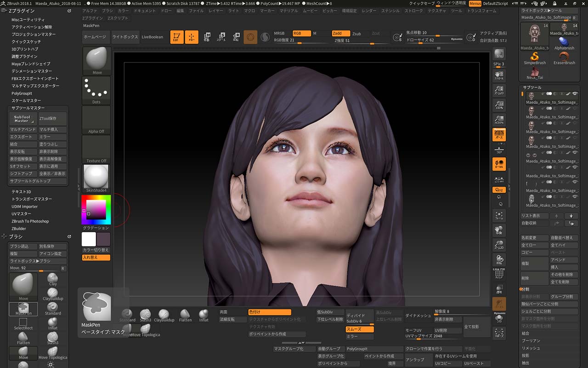Select the Neck_Tai tool thumbnail

(x=535, y=73)
